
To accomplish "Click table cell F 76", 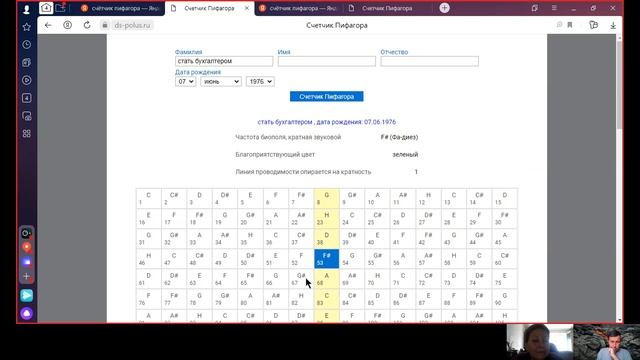I will coord(149,299).
